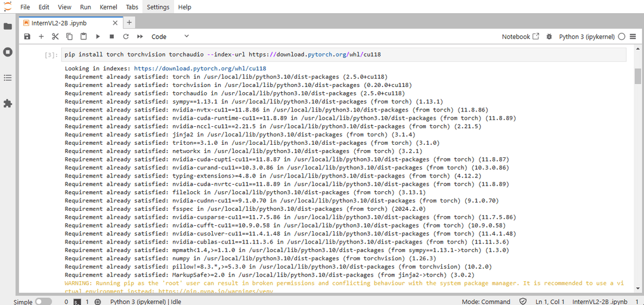Open the right sidebar hamburger menu icon
The image size is (644, 305).
tap(633, 36)
